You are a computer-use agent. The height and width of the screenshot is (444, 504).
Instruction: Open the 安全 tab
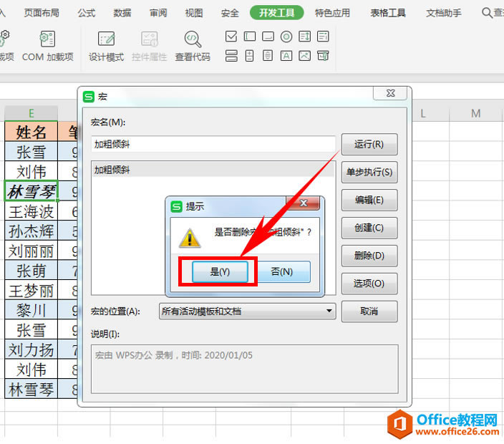(230, 13)
